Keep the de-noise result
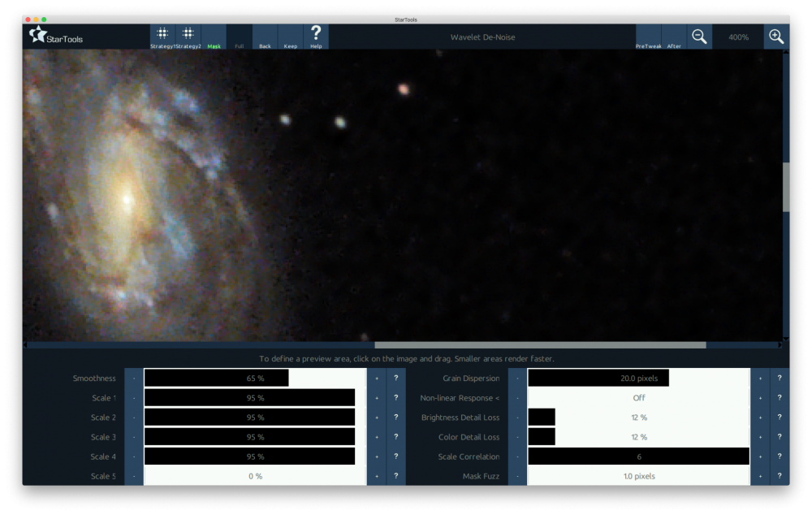 click(291, 37)
